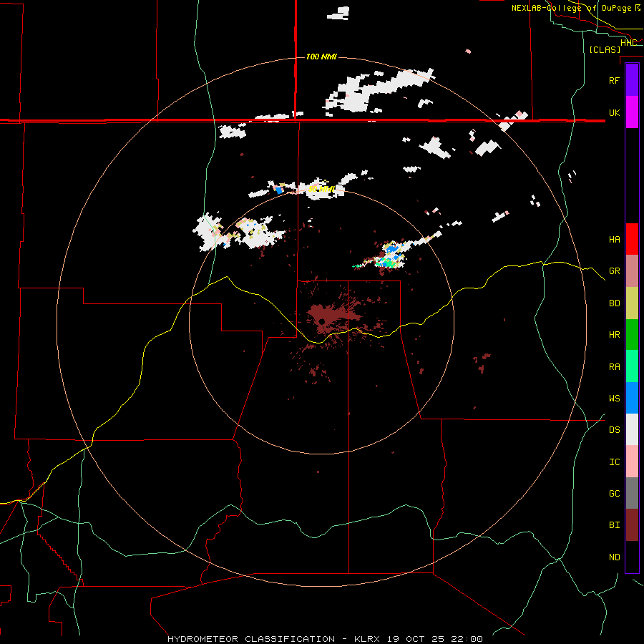Click the magenta UK legend color swatch
644x644 pixels.
click(632, 112)
